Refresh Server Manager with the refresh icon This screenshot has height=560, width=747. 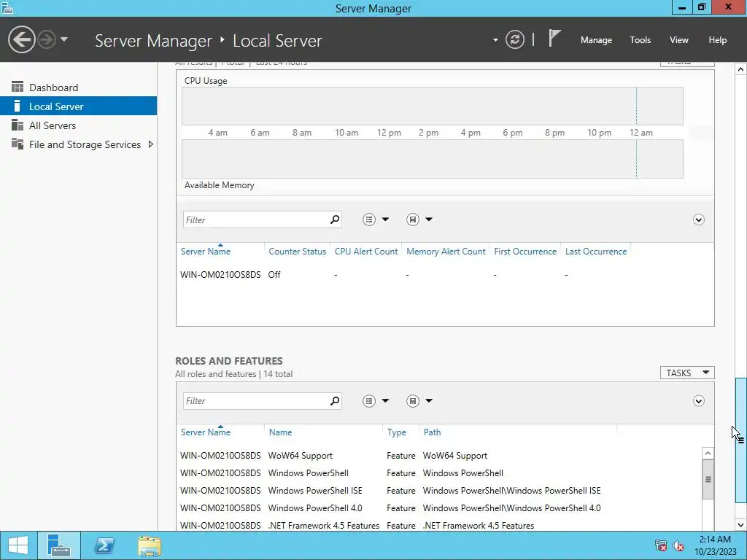pos(515,39)
